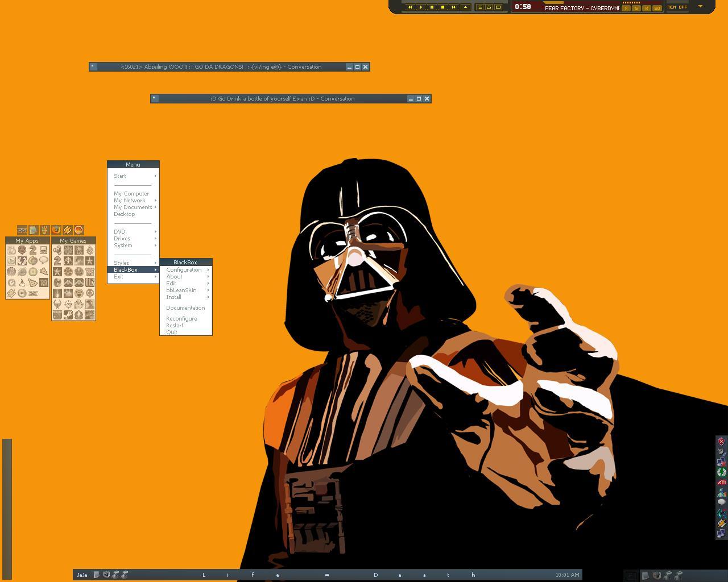Click the My Apps panel header
728x582 pixels.
(27, 240)
